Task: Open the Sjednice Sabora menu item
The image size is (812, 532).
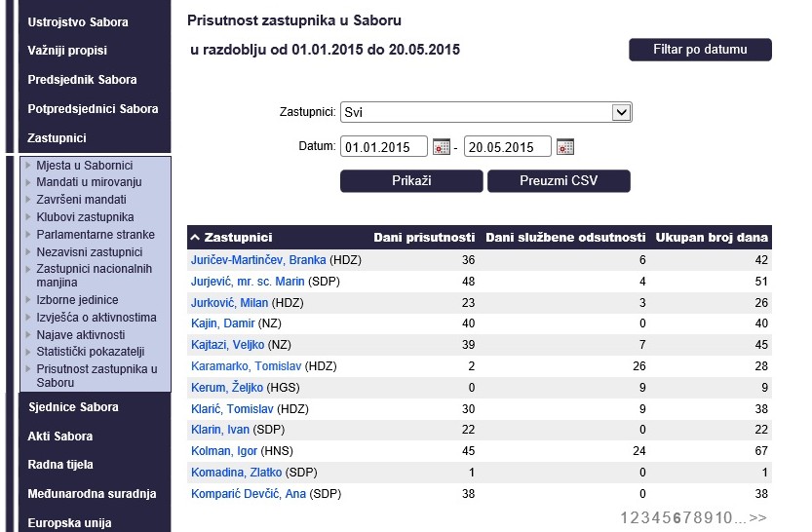Action: (73, 407)
